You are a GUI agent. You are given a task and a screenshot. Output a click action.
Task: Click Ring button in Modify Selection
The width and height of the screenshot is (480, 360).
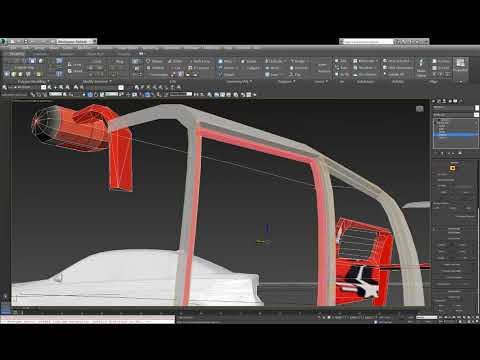[x=119, y=61]
